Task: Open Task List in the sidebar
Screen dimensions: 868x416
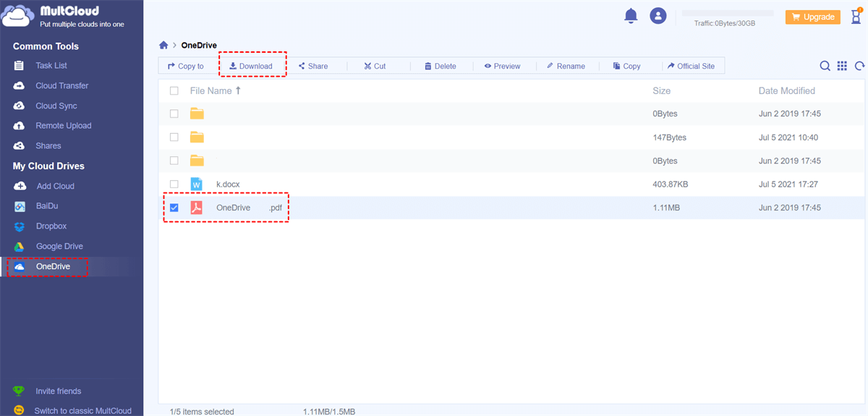Action: tap(51, 66)
